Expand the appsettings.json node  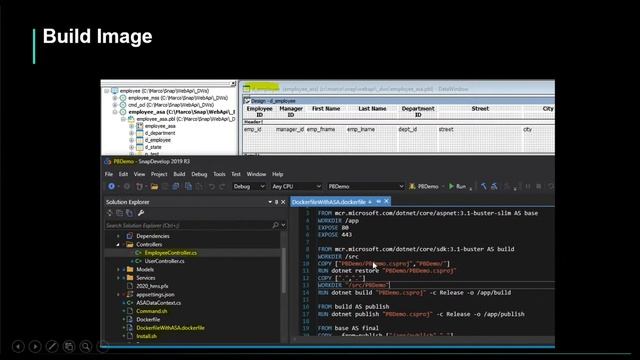pos(118,295)
